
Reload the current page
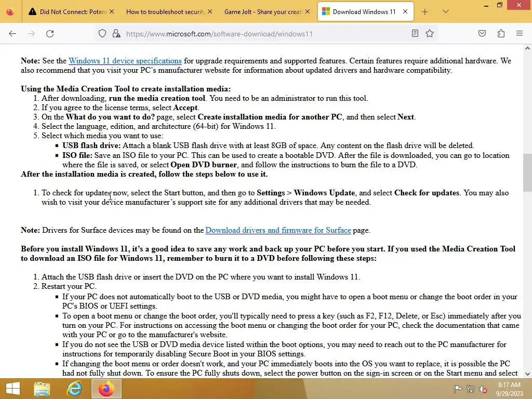[x=50, y=34]
